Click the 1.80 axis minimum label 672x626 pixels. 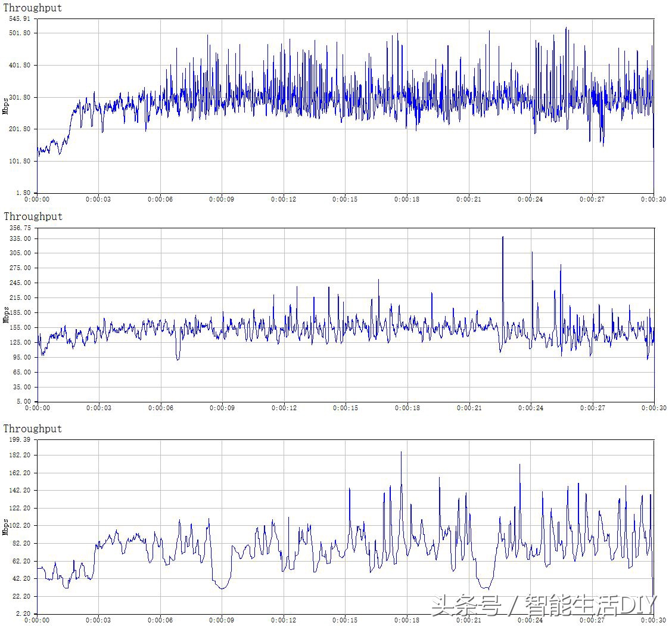click(x=24, y=193)
